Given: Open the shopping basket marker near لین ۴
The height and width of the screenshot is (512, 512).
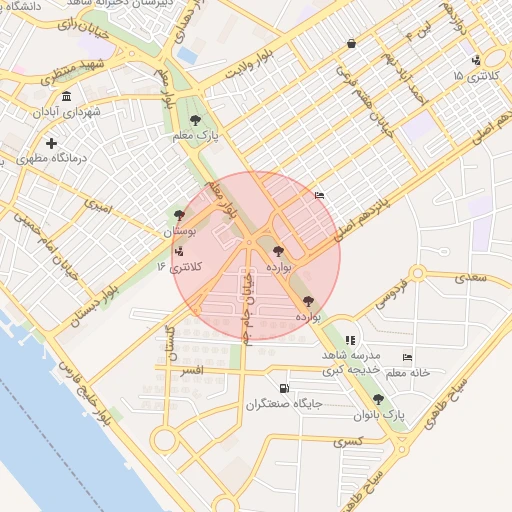Looking at the screenshot, I should [351, 44].
